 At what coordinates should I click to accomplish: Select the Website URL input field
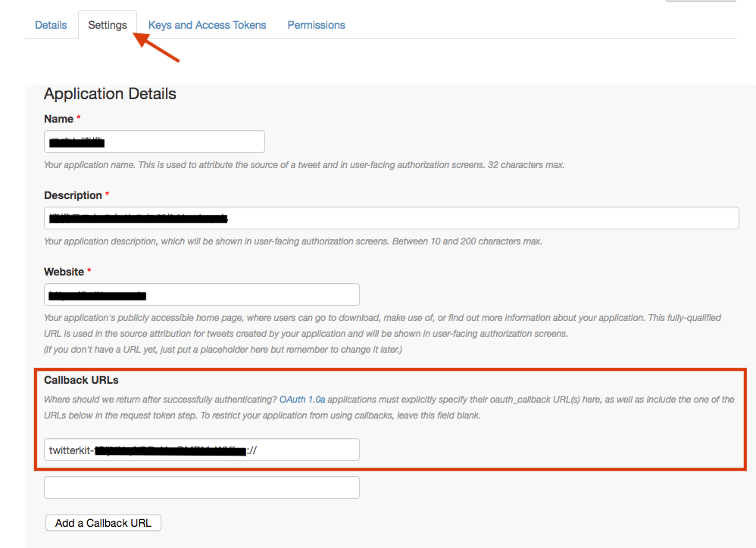click(x=201, y=294)
